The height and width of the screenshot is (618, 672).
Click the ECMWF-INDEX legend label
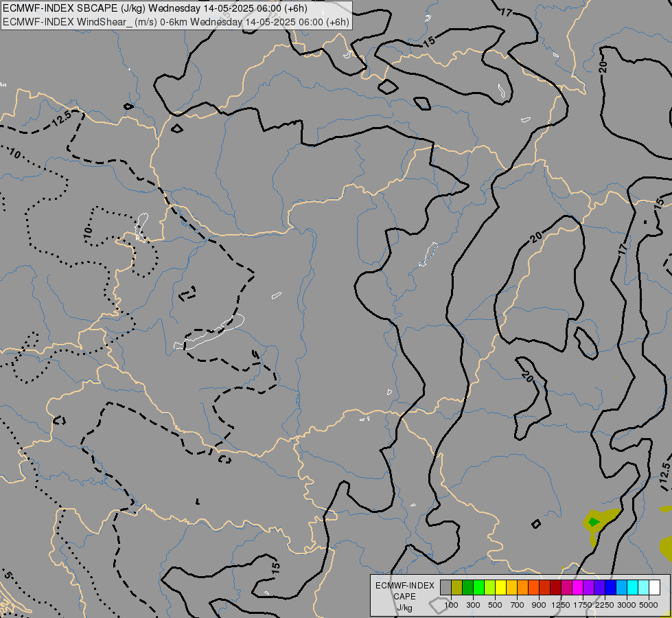pyautogui.click(x=405, y=586)
